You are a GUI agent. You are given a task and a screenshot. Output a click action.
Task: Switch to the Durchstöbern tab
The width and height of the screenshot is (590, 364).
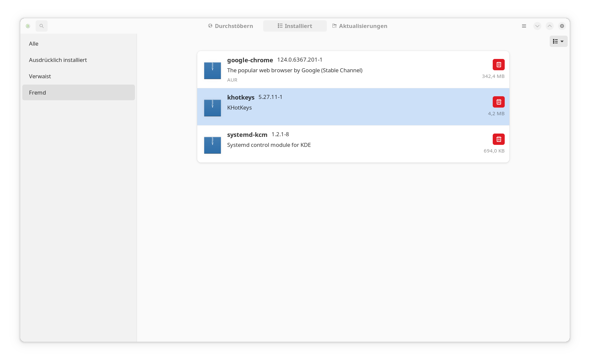click(x=231, y=26)
